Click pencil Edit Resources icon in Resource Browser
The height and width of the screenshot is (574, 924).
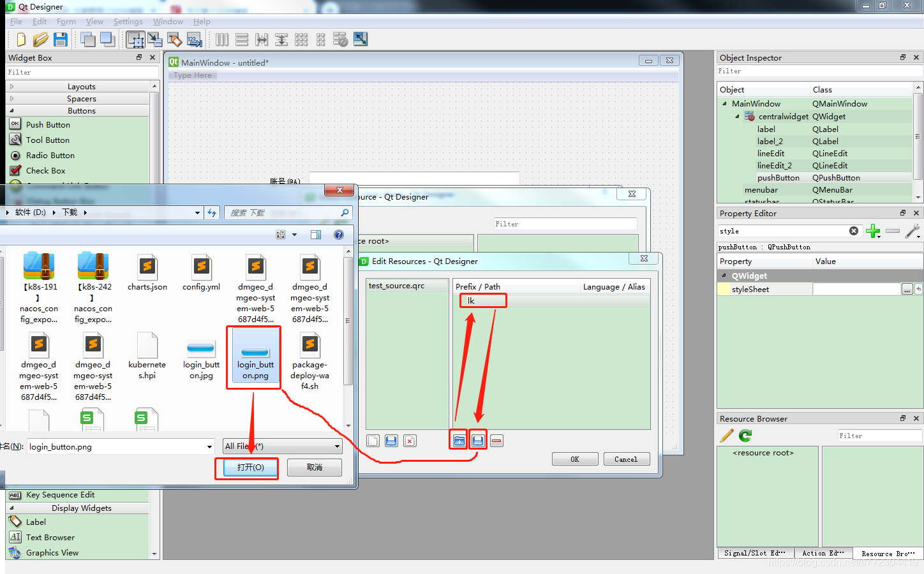[x=727, y=436]
